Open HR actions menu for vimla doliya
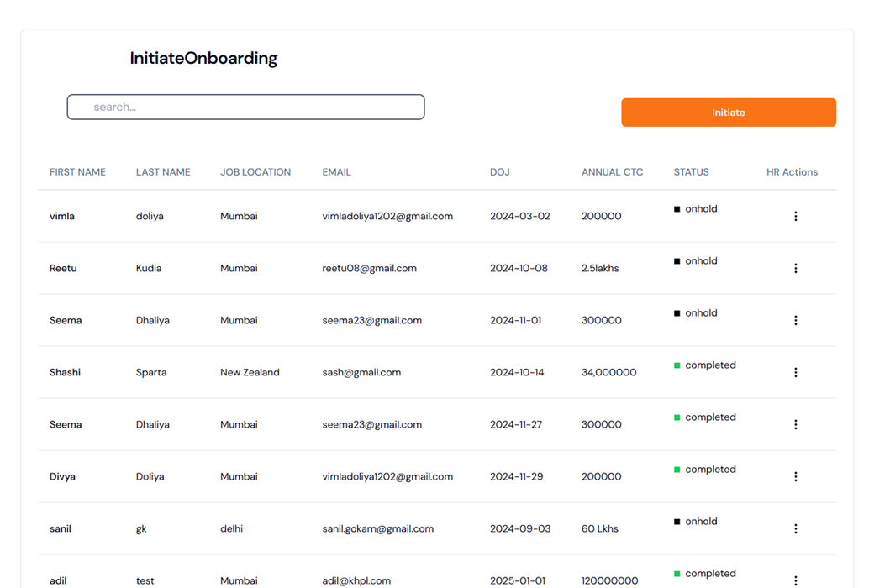Viewport: 869px width, 588px height. point(795,216)
